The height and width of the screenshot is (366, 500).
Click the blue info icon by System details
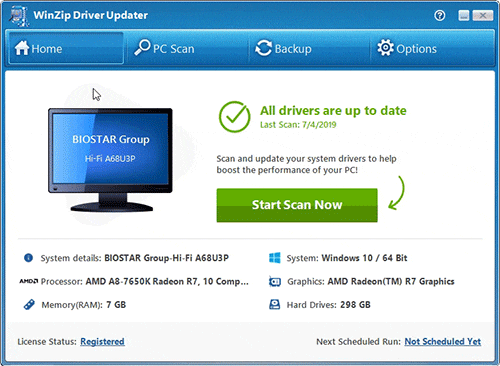[x=28, y=258]
